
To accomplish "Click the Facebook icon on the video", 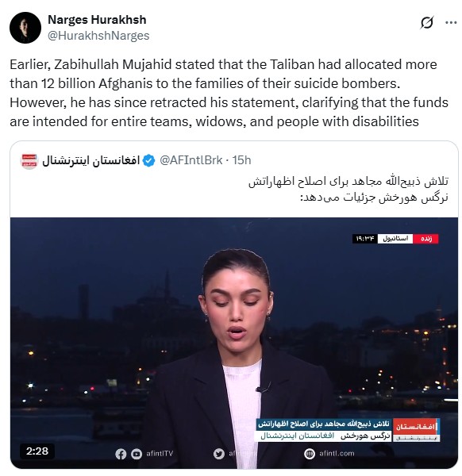I will (x=121, y=454).
